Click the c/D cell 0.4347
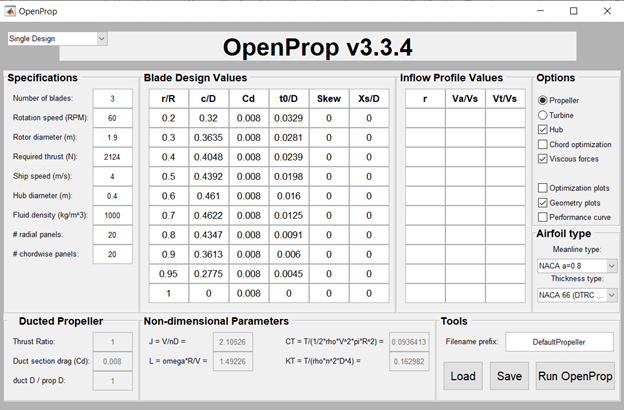Image resolution: width=624 pixels, height=410 pixels. click(x=209, y=235)
